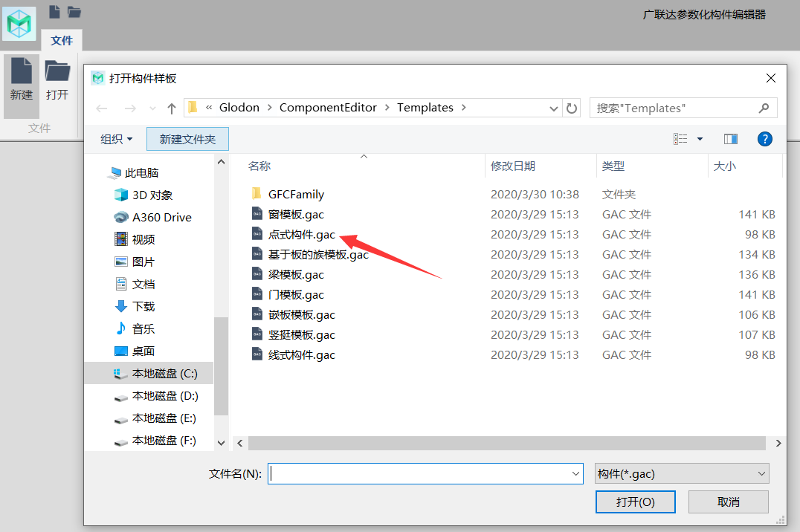Open the file name history dropdown arrow
800x532 pixels.
[x=576, y=474]
